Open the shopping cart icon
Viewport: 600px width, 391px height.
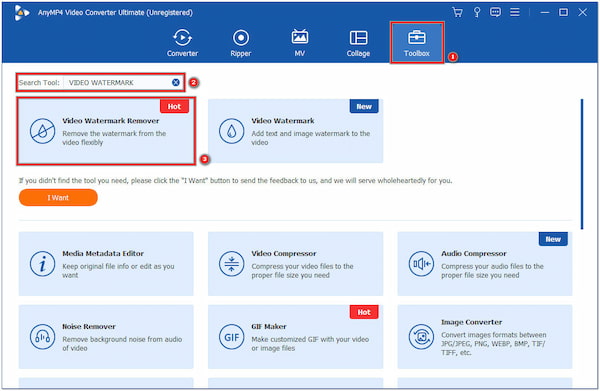tap(457, 12)
